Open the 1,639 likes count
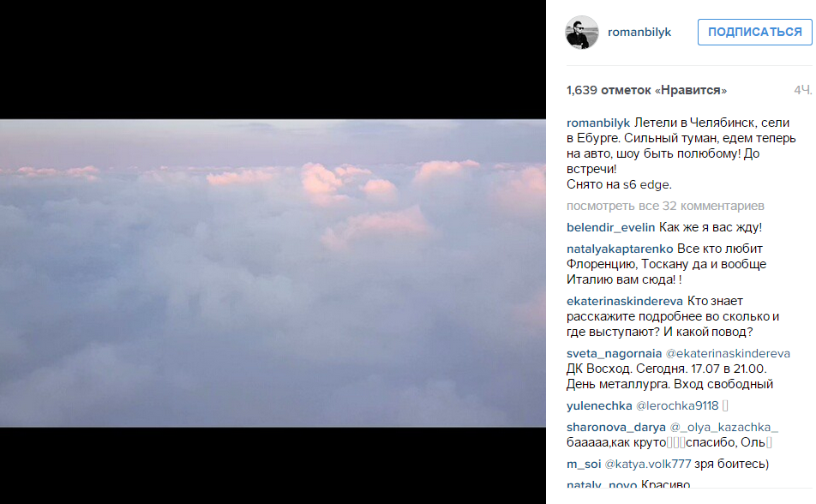 [646, 91]
